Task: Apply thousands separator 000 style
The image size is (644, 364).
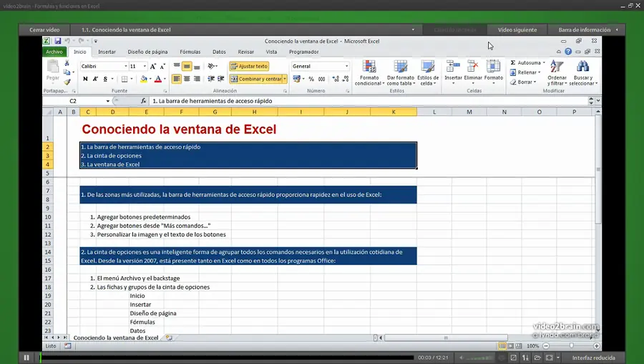Action: (321, 79)
